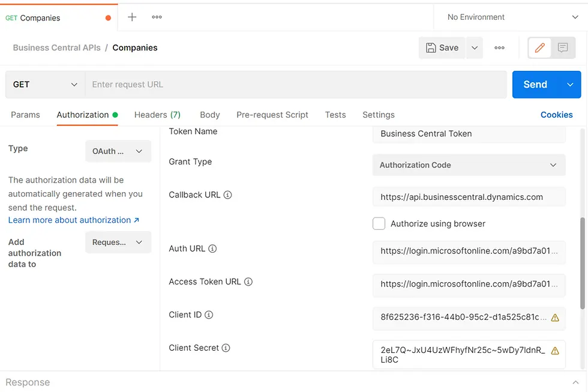The width and height of the screenshot is (588, 392).
Task: Go to Business Central APIs breadcrumb
Action: (56, 47)
